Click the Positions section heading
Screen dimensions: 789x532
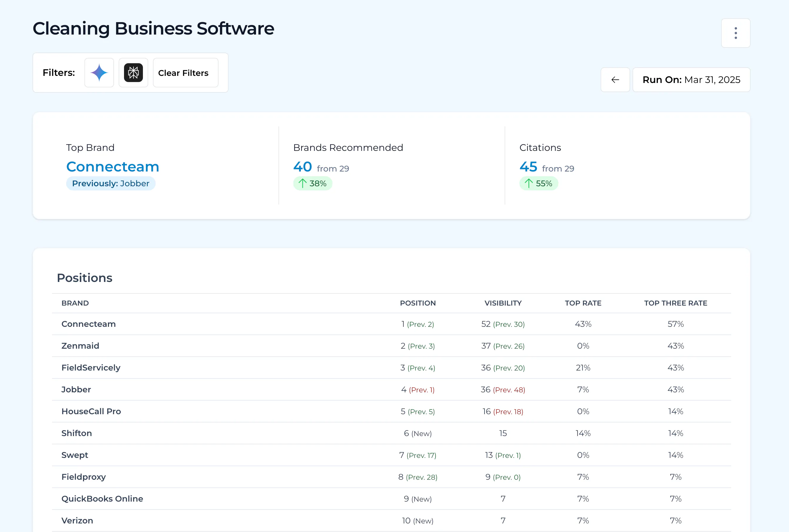(x=84, y=278)
